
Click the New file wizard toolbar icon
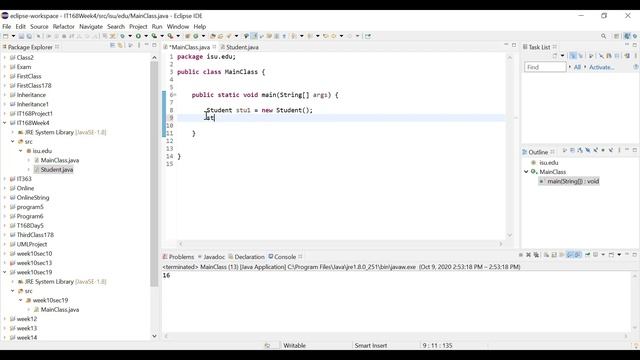5,36
